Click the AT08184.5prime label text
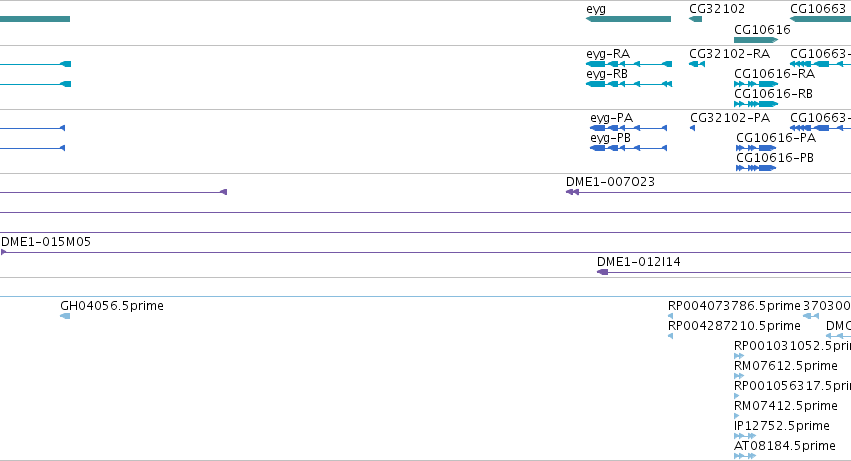Image resolution: width=851 pixels, height=461 pixels. 785,446
